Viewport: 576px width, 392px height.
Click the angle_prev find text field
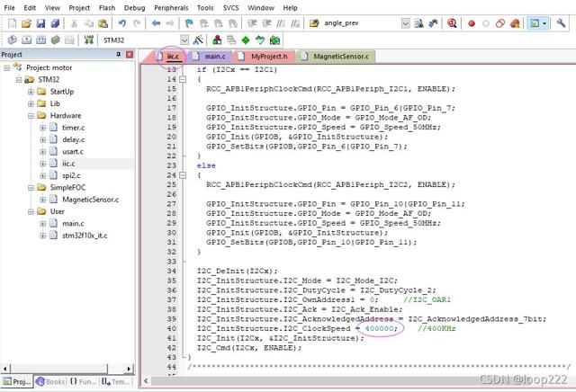(360, 23)
